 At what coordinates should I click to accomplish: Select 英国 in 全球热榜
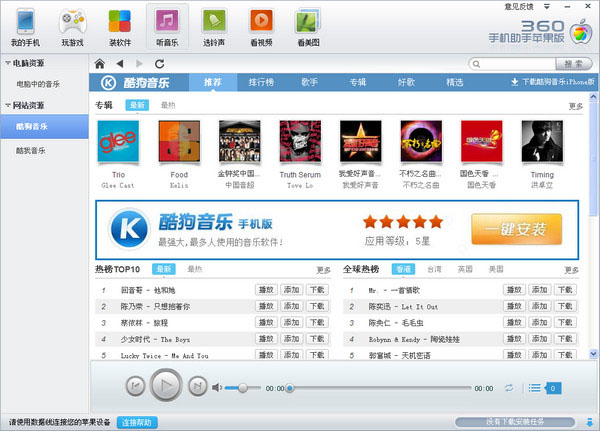(465, 269)
